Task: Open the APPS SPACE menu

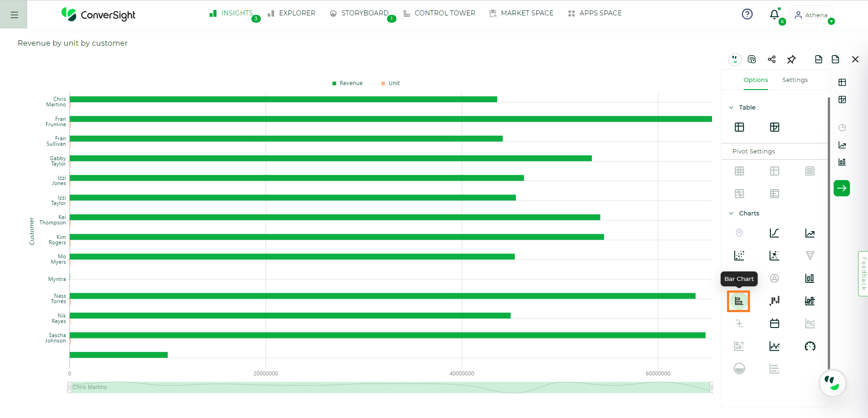Action: [x=595, y=13]
